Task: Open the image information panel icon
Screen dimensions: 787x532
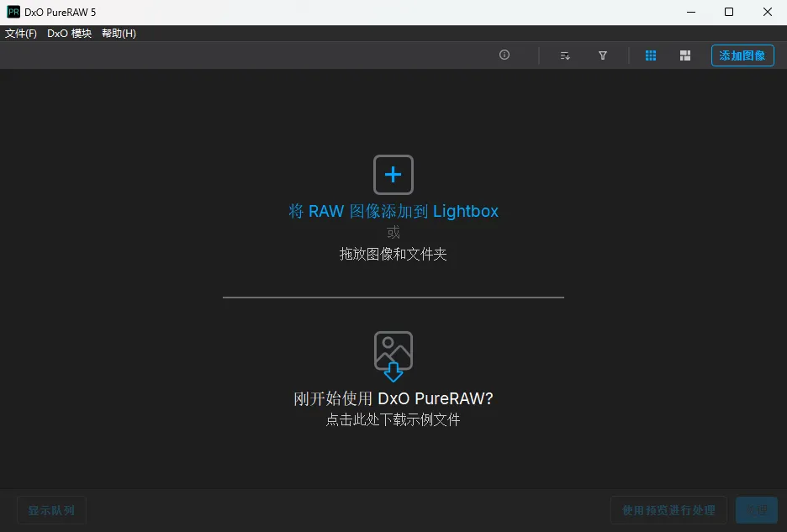Action: [504, 55]
